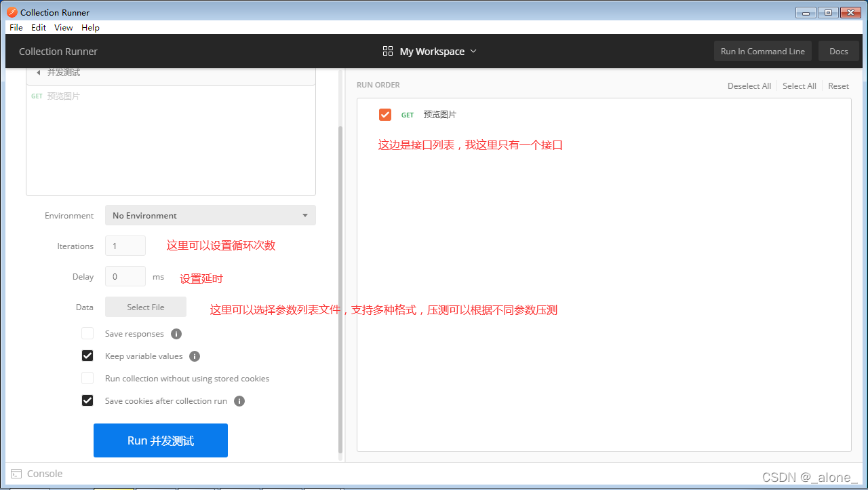868x490 pixels.
Task: Click the RUN ORDER heading
Action: click(x=378, y=85)
